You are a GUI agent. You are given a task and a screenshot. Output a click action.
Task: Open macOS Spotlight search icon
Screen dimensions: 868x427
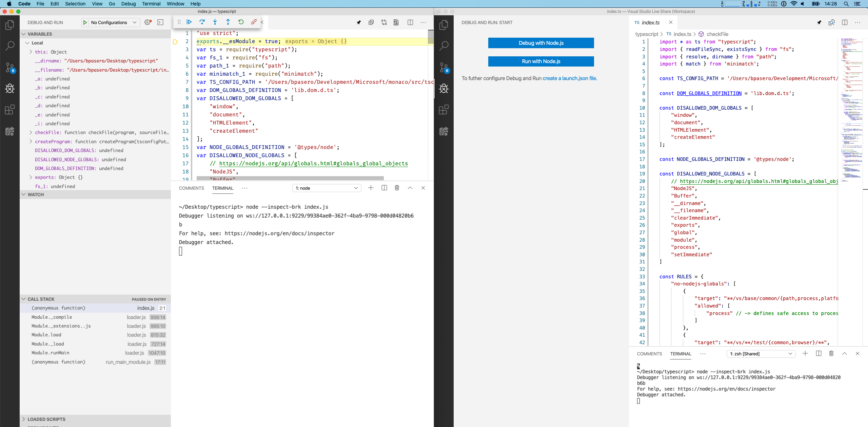pos(846,4)
